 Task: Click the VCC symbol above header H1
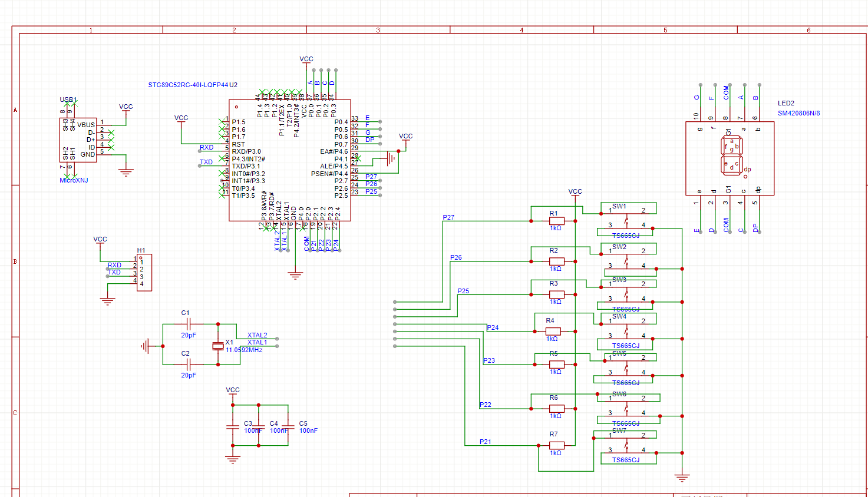point(100,240)
